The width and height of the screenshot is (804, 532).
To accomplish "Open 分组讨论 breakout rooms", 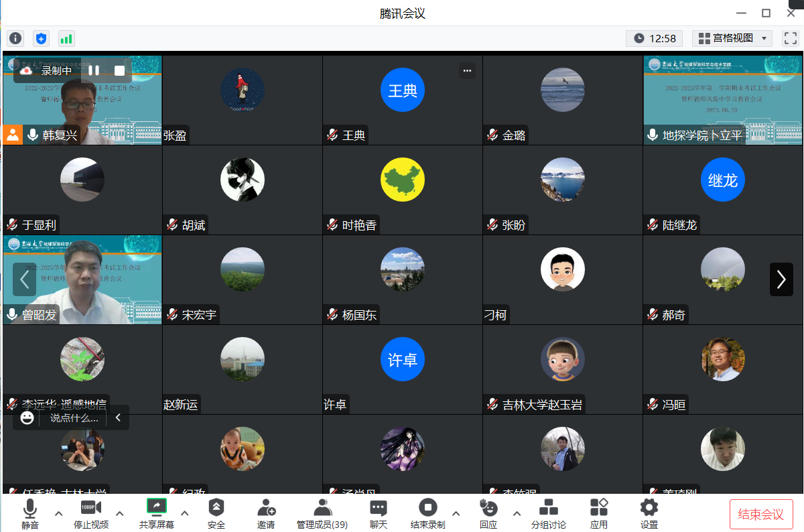I will click(548, 513).
